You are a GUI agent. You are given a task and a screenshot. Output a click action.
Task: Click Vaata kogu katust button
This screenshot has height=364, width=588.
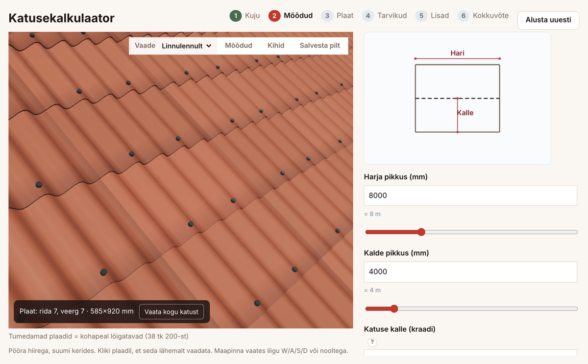point(171,312)
